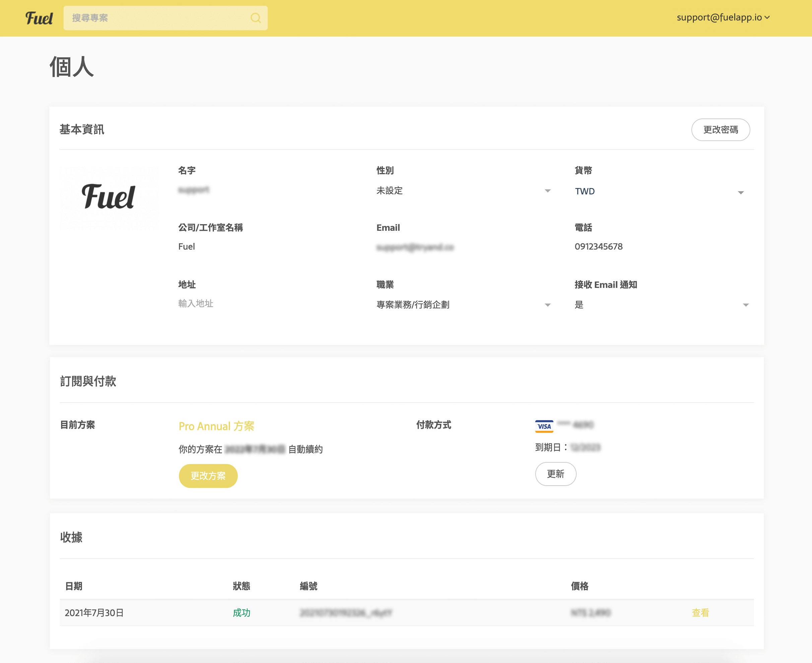The image size is (812, 663).
Task: Open the 查看 receipt link
Action: pos(700,613)
